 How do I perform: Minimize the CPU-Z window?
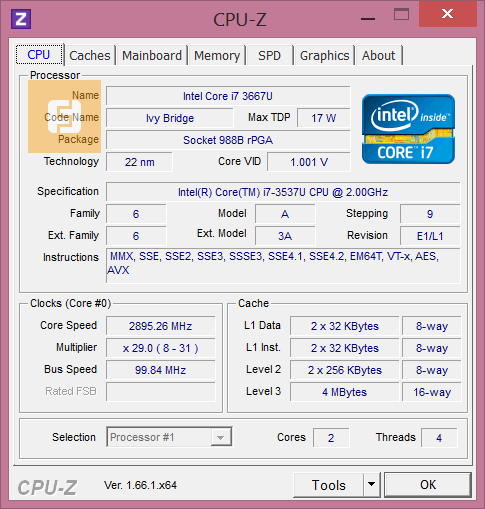(368, 19)
